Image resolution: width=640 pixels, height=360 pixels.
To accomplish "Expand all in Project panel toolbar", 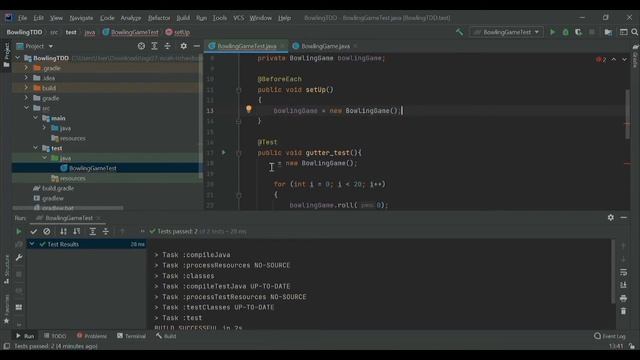I will pos(154,46).
